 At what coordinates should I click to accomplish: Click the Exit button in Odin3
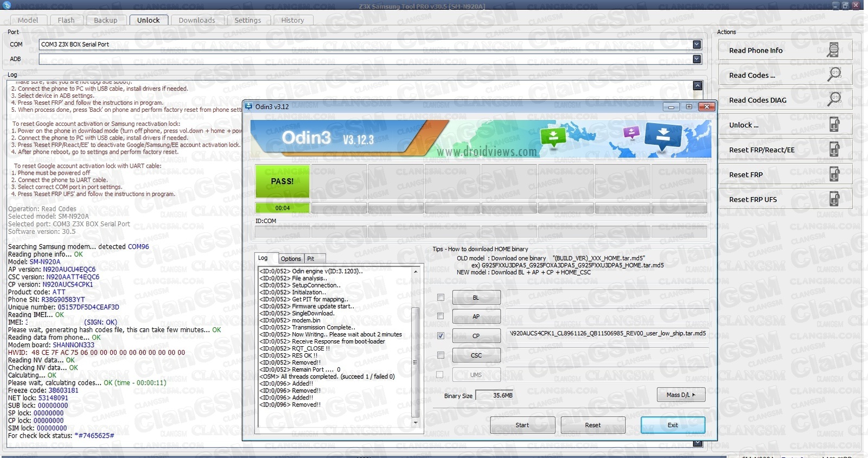click(x=673, y=425)
